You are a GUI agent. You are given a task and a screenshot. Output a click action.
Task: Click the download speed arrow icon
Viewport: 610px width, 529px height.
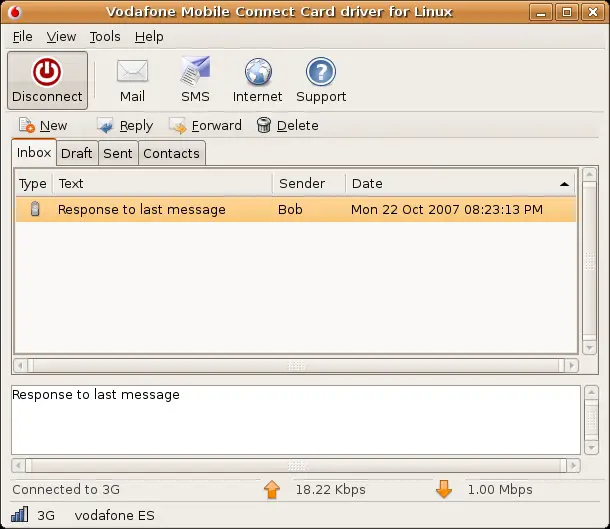[444, 489]
